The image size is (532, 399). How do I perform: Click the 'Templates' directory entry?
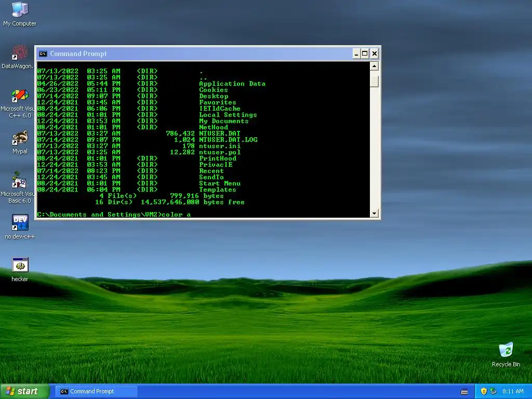click(218, 190)
